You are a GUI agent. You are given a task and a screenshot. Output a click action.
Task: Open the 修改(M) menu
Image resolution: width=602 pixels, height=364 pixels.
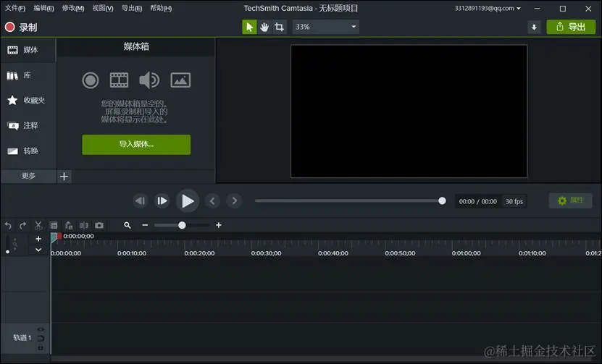[x=73, y=8]
